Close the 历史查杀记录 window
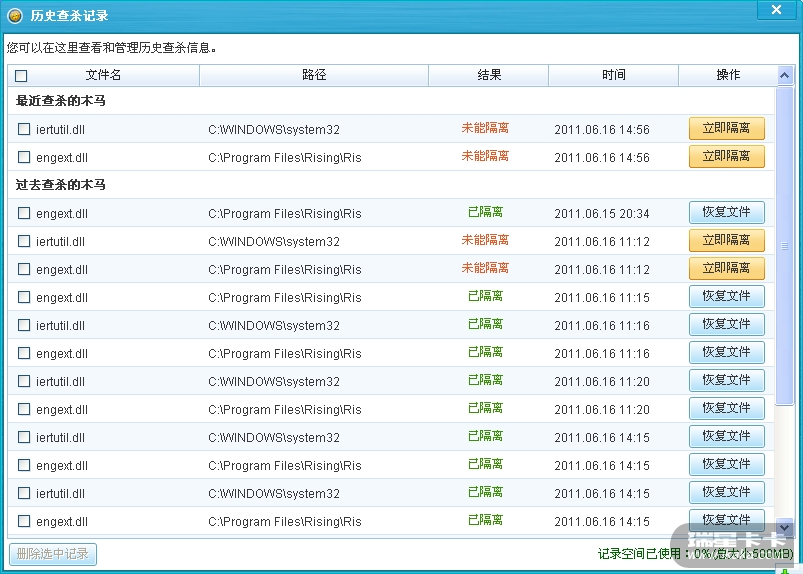This screenshot has width=803, height=574. pyautogui.click(x=776, y=10)
